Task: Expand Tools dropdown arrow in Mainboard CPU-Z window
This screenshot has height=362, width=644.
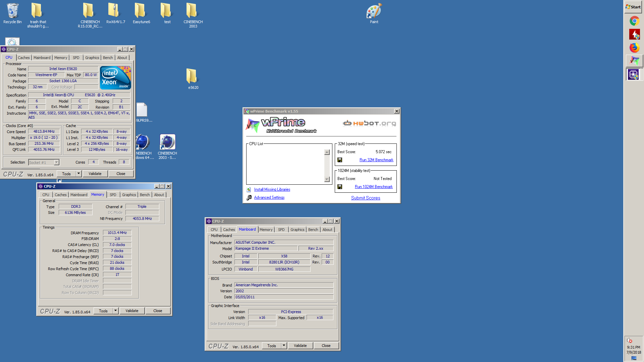Action: tap(284, 346)
